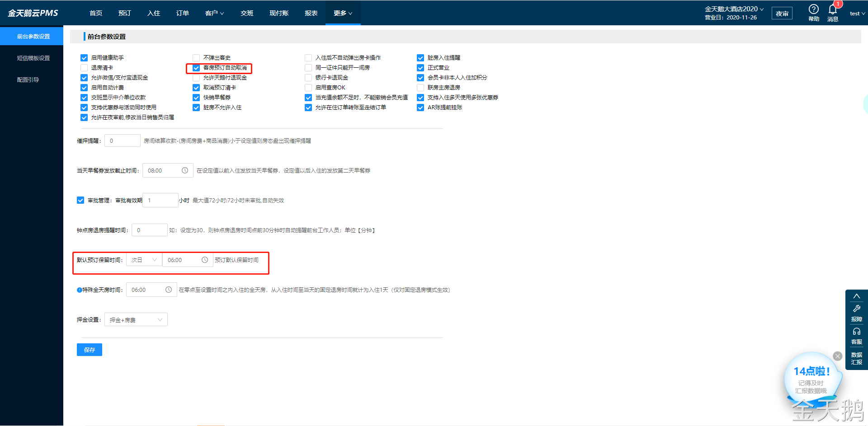Image resolution: width=868 pixels, height=426 pixels.
Task: Click the 金天鹅云PMS logo
Action: click(x=33, y=13)
